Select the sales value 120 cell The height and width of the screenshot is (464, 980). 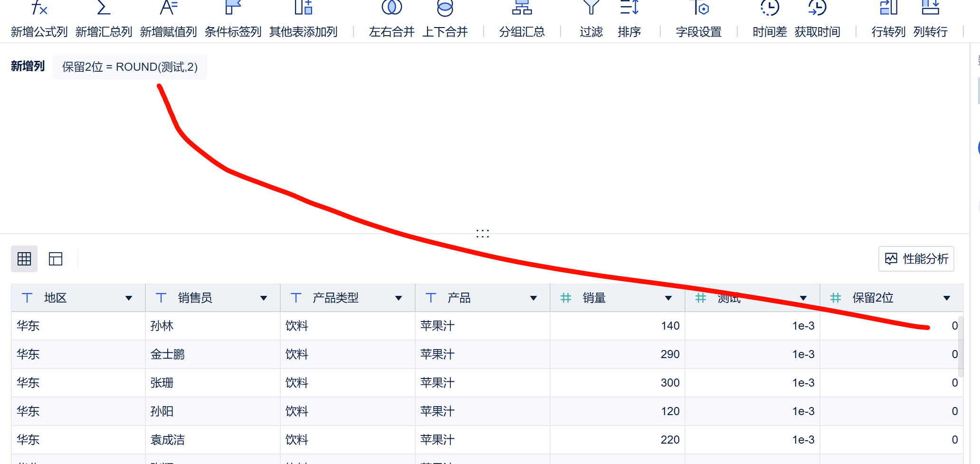618,411
